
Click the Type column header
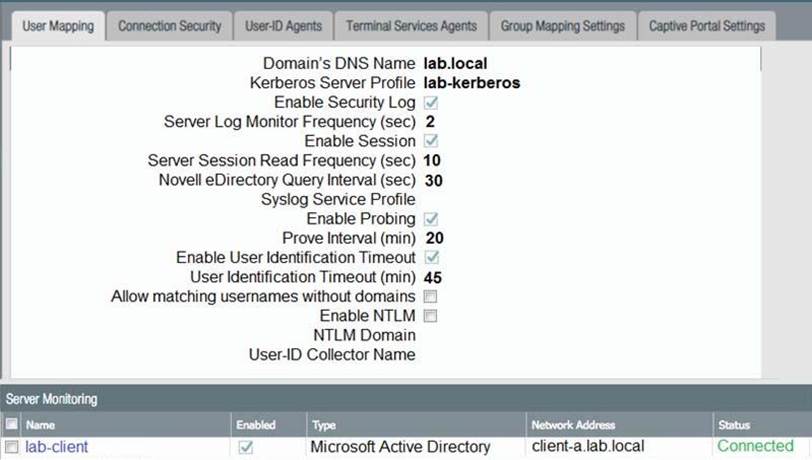click(323, 425)
